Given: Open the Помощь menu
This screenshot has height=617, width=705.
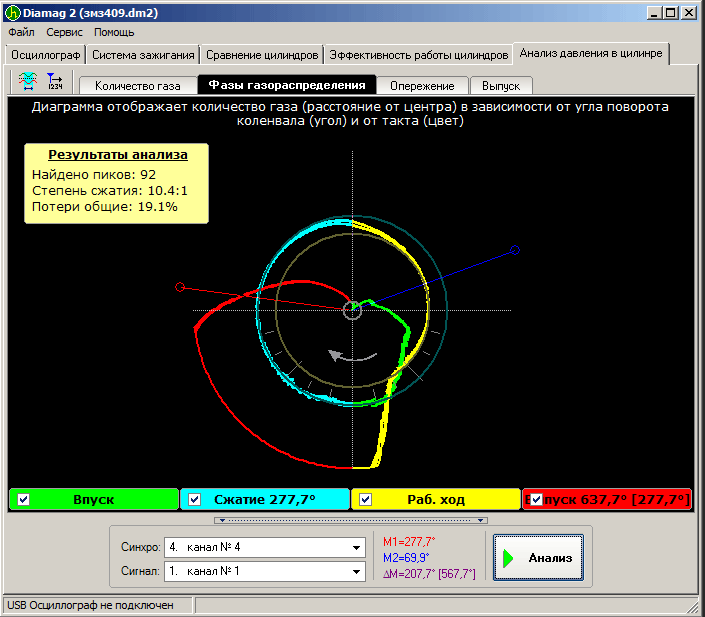Looking at the screenshot, I should tap(114, 32).
